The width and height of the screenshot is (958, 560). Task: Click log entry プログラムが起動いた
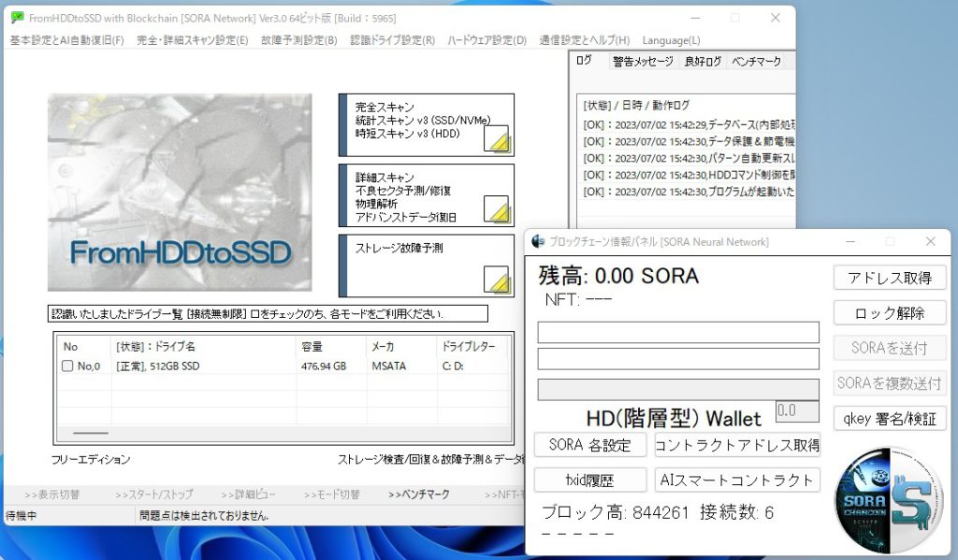click(689, 192)
